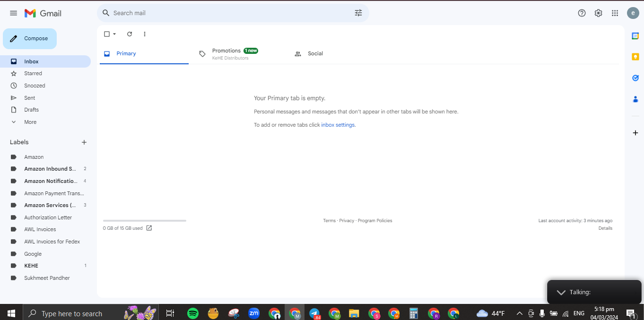
Task: Click the Privacy link
Action: tap(347, 221)
